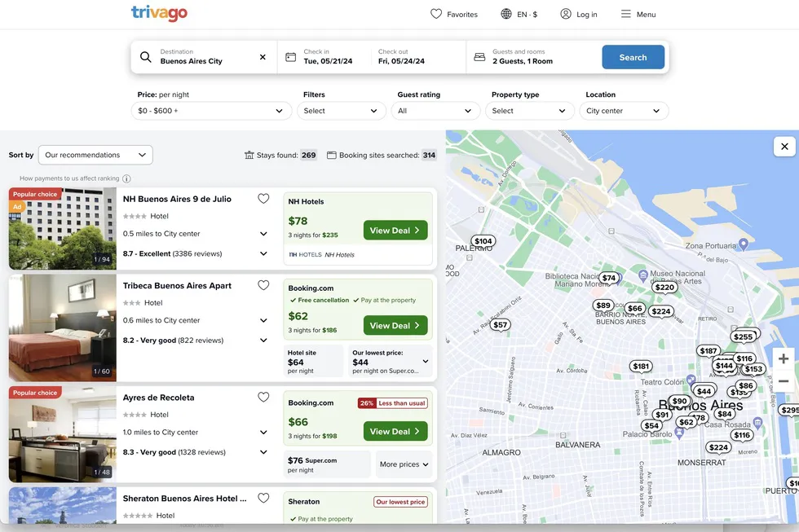Open Favorites via the heart icon
Viewport: 799px width, 532px height.
click(x=437, y=14)
